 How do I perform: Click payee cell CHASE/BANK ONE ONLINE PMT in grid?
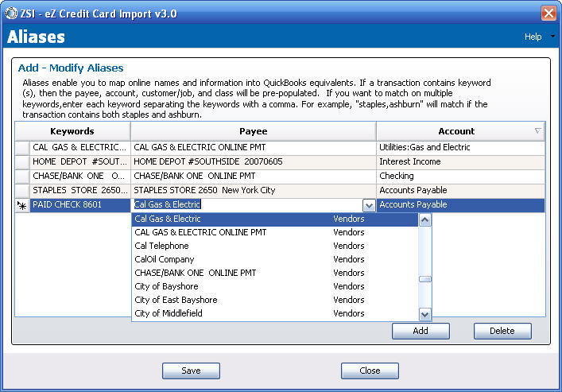(254, 177)
